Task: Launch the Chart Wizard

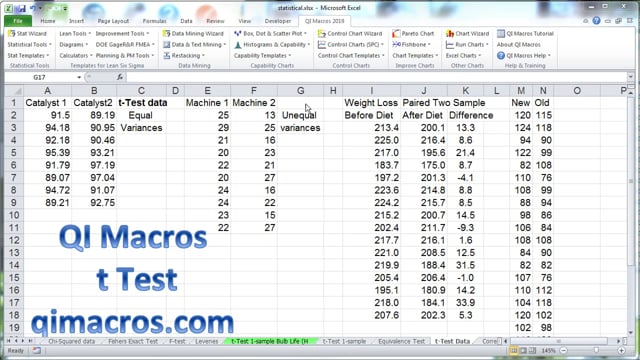Action: pyautogui.click(x=467, y=33)
